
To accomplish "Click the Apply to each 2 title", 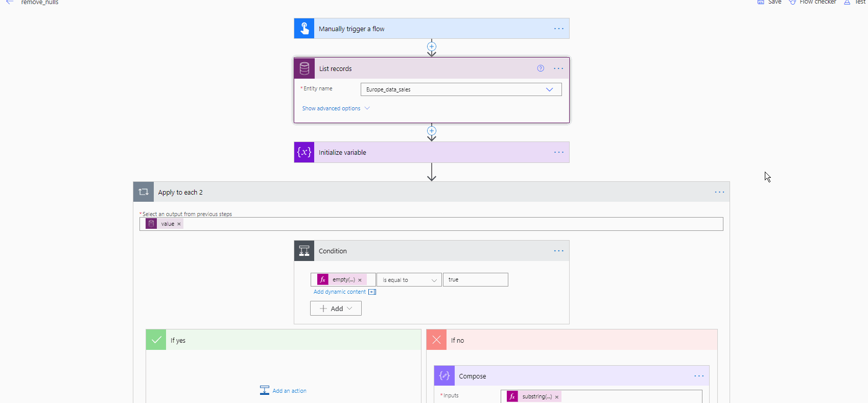I will (180, 193).
